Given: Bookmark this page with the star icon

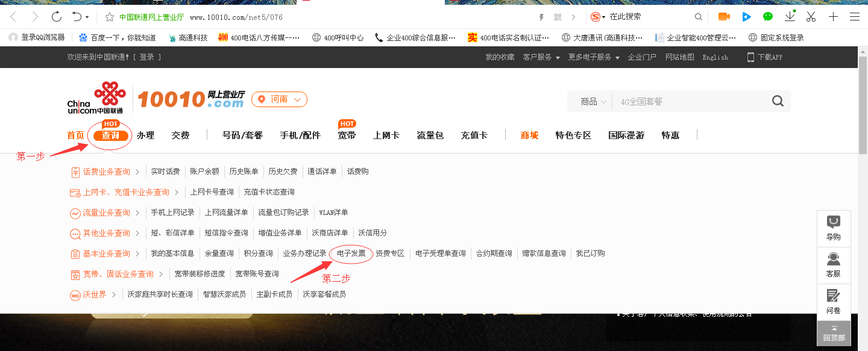Looking at the screenshot, I should pyautogui.click(x=110, y=17).
